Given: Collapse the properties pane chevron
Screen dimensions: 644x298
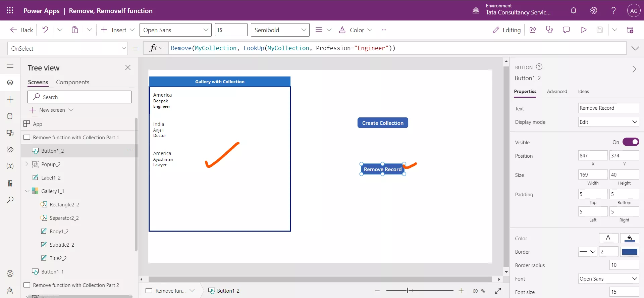Looking at the screenshot, I should tap(634, 69).
